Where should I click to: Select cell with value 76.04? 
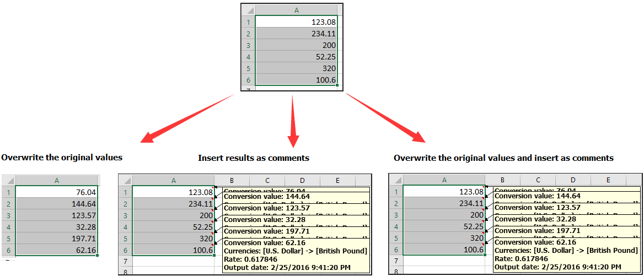coord(57,192)
